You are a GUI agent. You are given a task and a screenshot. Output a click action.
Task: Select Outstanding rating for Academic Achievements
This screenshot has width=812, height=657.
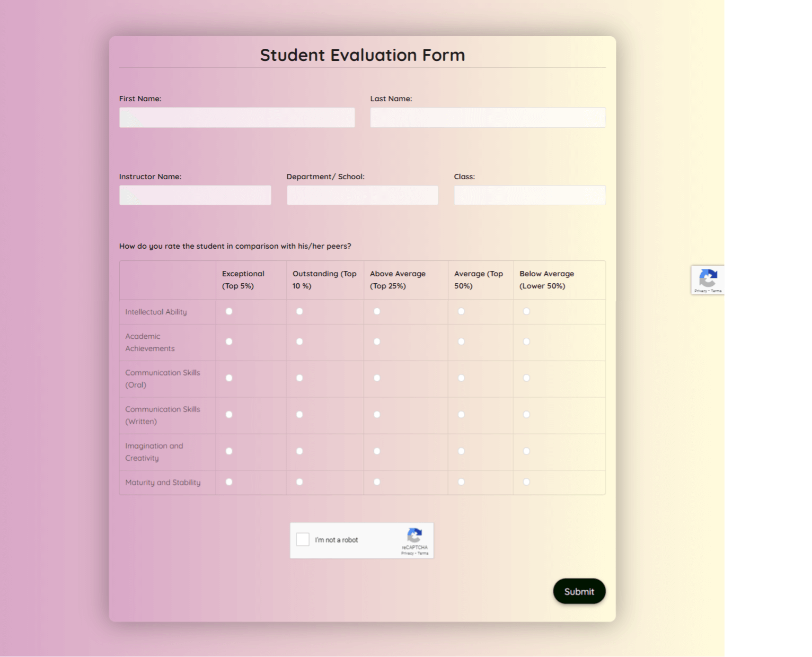pos(299,341)
